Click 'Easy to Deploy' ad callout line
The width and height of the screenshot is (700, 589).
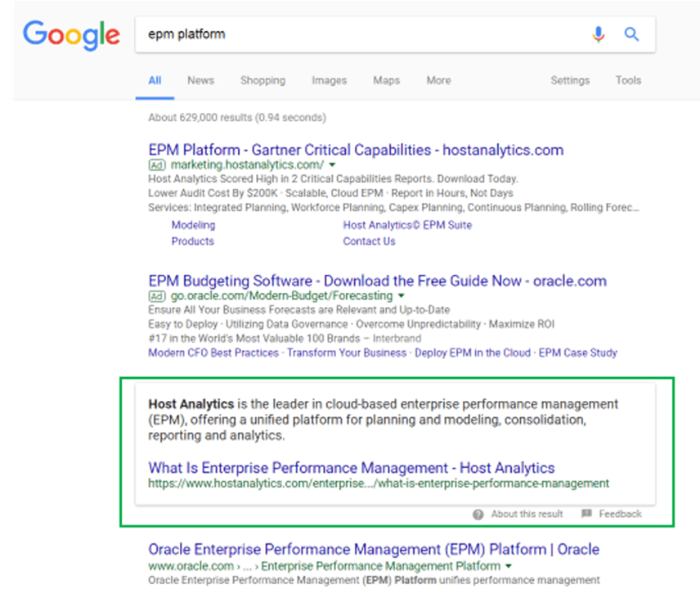pos(352,324)
